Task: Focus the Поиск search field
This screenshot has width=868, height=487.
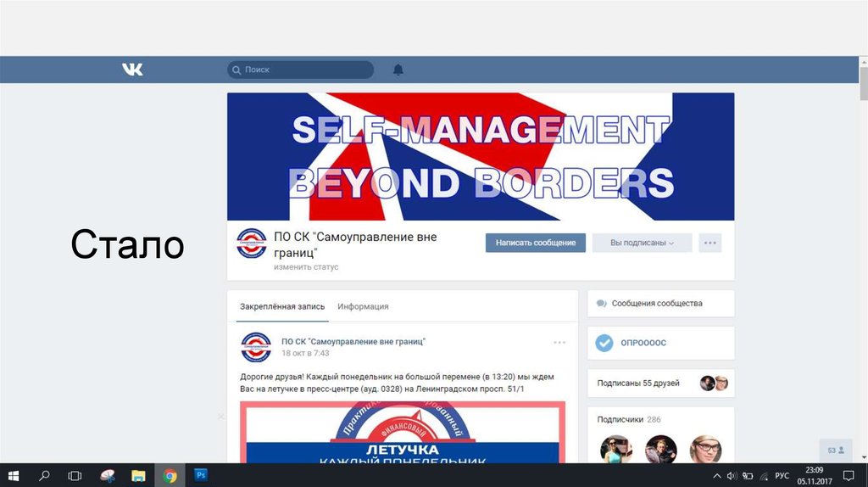Action: (301, 70)
